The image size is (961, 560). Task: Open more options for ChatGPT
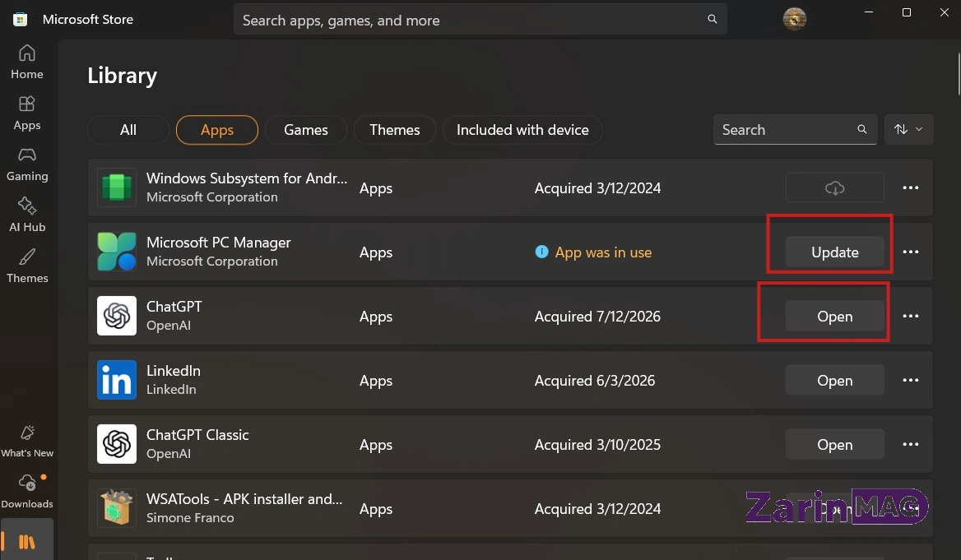pyautogui.click(x=911, y=316)
